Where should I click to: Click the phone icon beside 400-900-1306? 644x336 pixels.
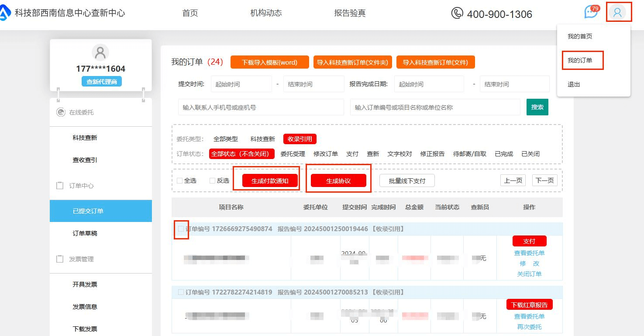[x=457, y=13]
